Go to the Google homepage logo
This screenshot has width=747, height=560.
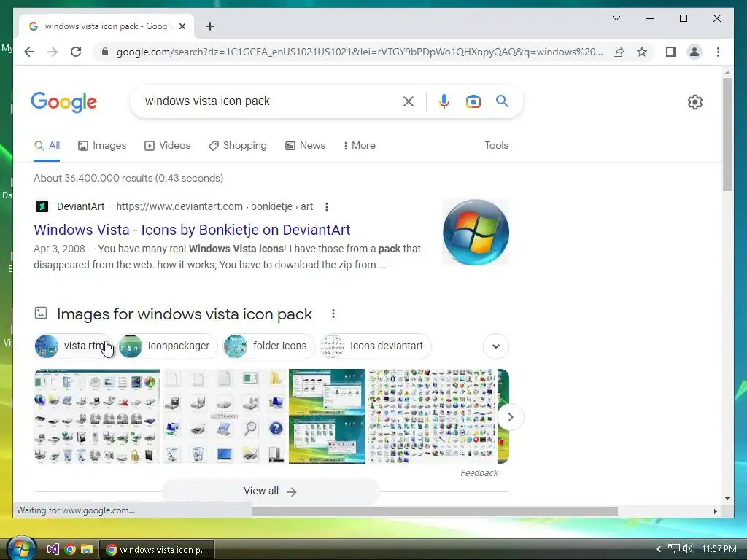64,102
